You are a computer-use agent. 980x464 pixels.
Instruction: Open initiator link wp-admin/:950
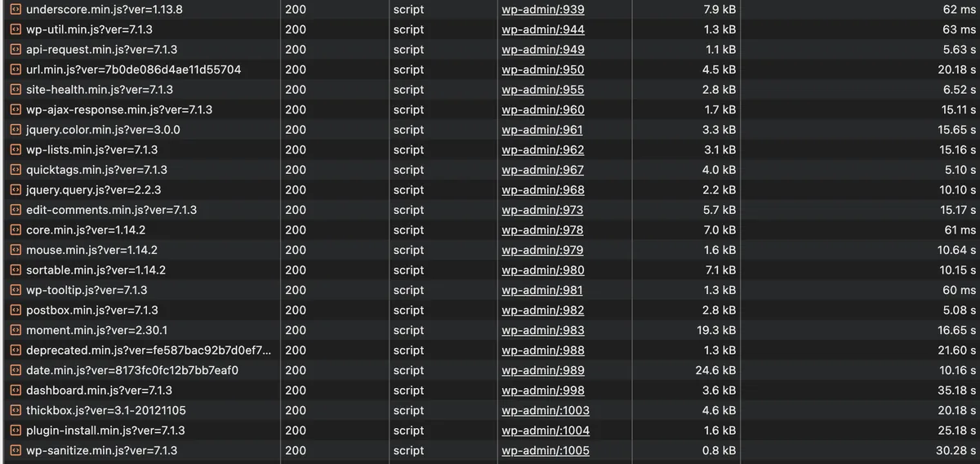click(543, 69)
